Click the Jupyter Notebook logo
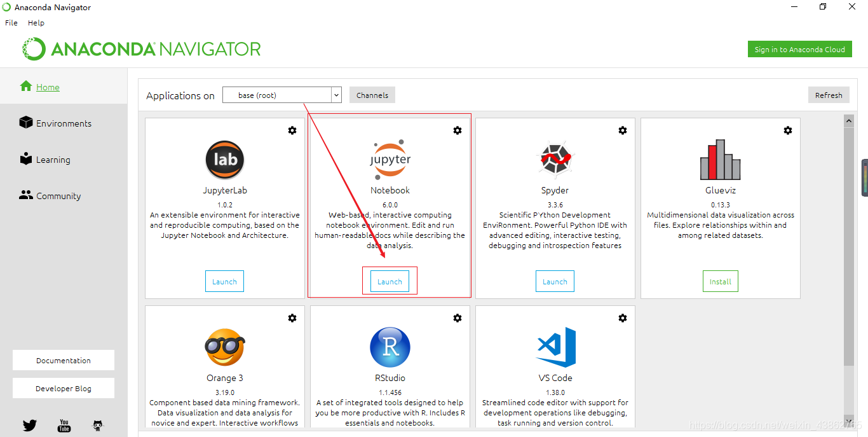Screen dimensions: 868x437 [390, 160]
